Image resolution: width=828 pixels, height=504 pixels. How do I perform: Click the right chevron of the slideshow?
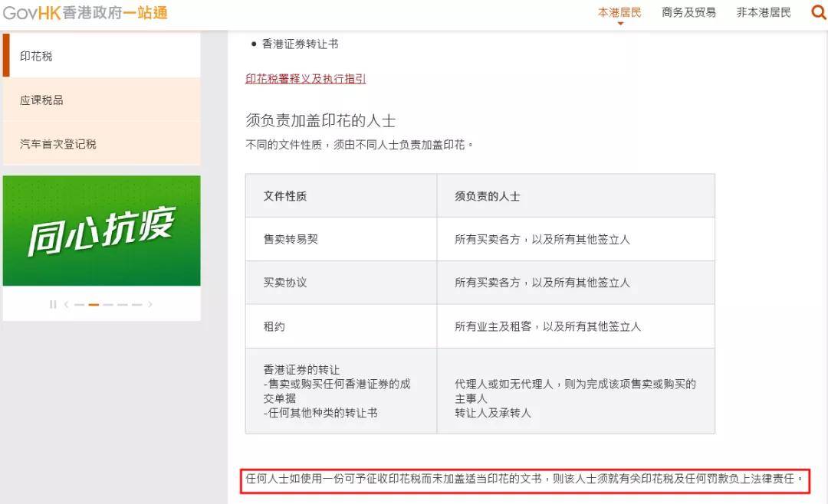(x=150, y=304)
